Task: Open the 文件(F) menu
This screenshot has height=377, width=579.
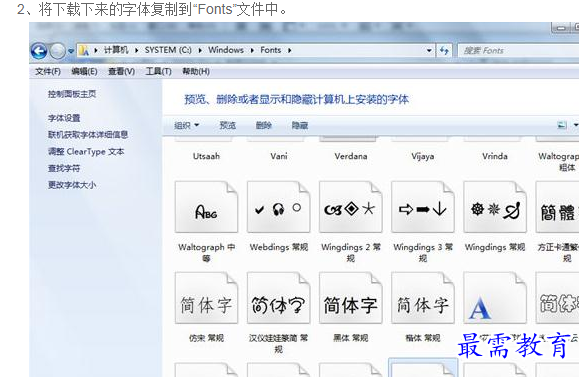Action: pos(48,71)
